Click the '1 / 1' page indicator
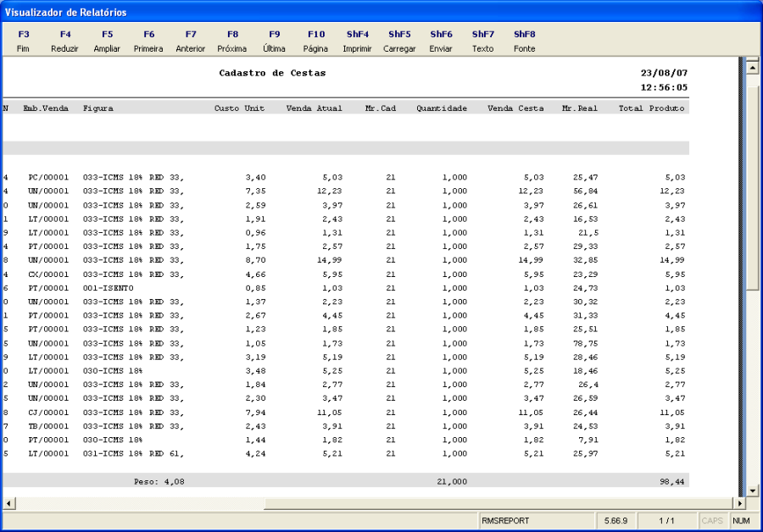763x532 pixels. point(666,521)
